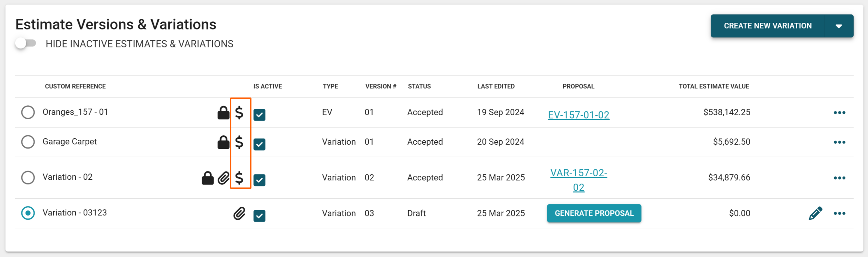The image size is (868, 257).
Task: Select the Oranges_157 - 01 radio button
Action: pyautogui.click(x=28, y=112)
